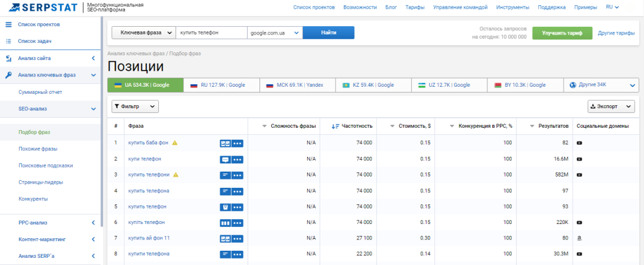
Task: Switch to the RU 127.9K Google tab
Action: pos(221,85)
